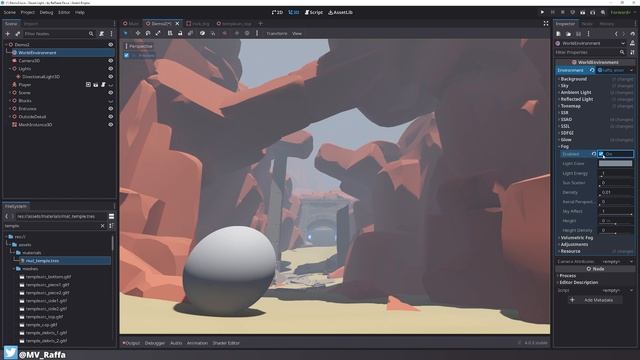This screenshot has width=640, height=360.
Task: Revert Fog Enabled with reset arrow
Action: 594,154
